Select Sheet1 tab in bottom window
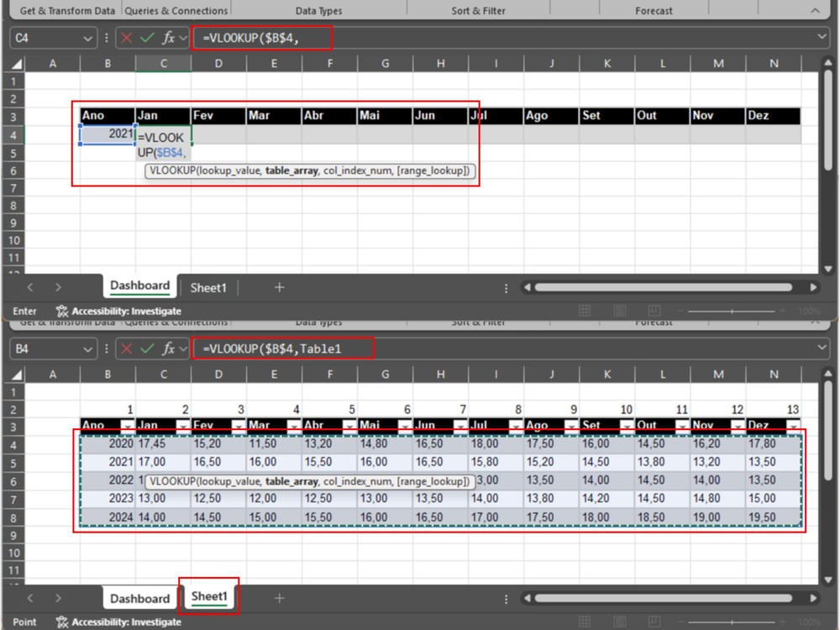 [x=209, y=596]
